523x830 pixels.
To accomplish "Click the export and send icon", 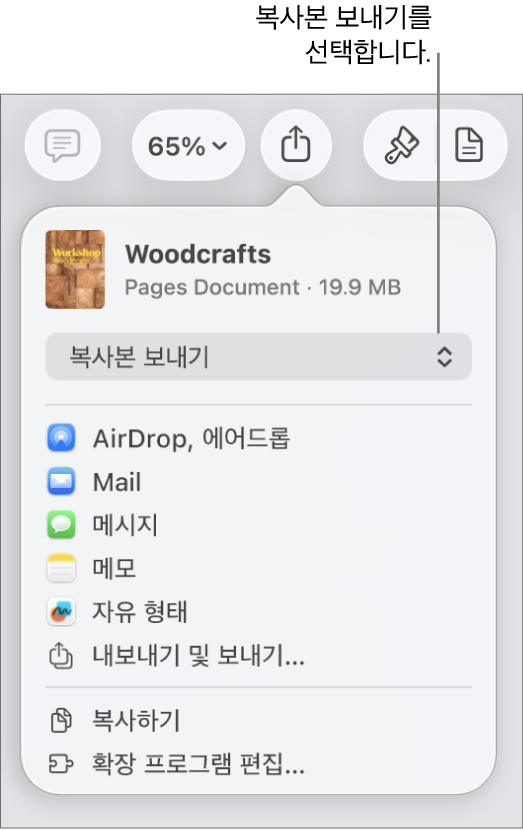I will 61,655.
